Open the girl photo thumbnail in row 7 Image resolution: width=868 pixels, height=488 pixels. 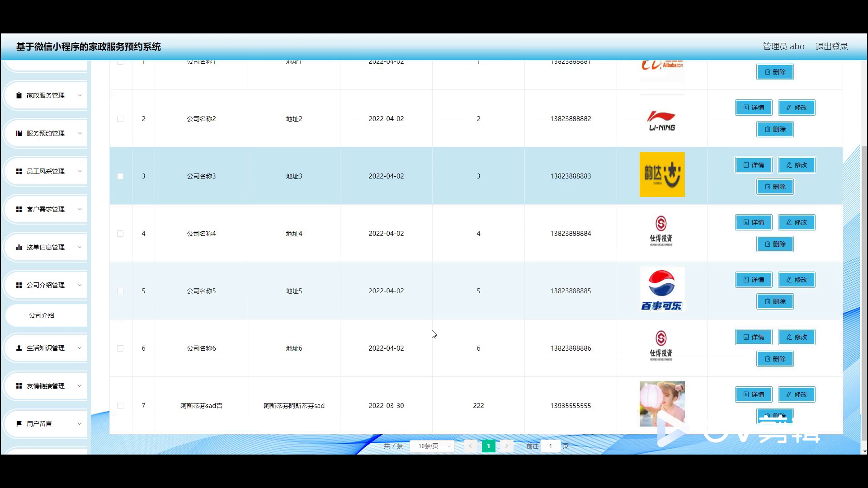click(x=662, y=404)
